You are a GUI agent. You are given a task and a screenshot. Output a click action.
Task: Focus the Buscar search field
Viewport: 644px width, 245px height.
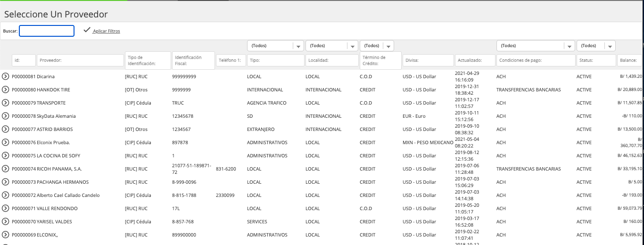[x=47, y=31]
